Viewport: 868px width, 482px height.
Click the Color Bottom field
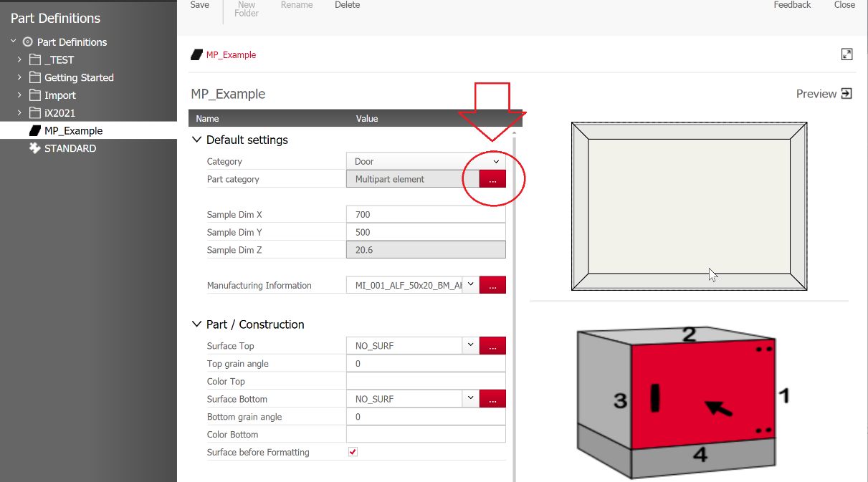(x=426, y=434)
